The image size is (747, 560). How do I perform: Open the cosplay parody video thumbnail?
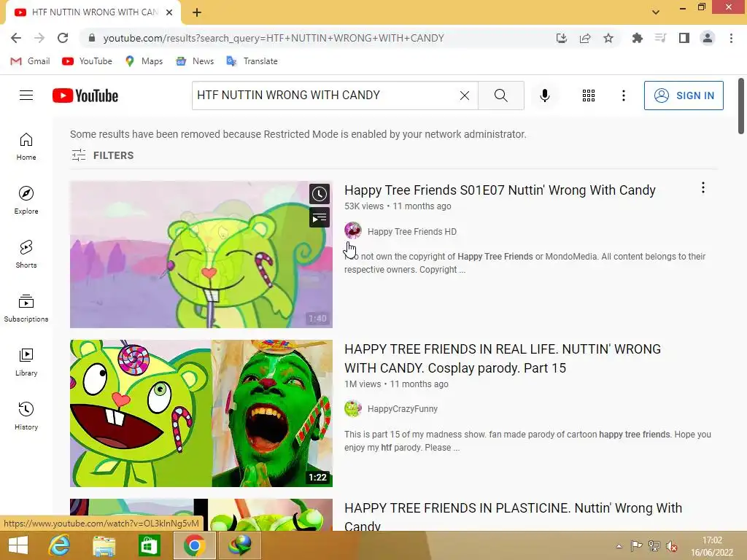[x=201, y=413]
